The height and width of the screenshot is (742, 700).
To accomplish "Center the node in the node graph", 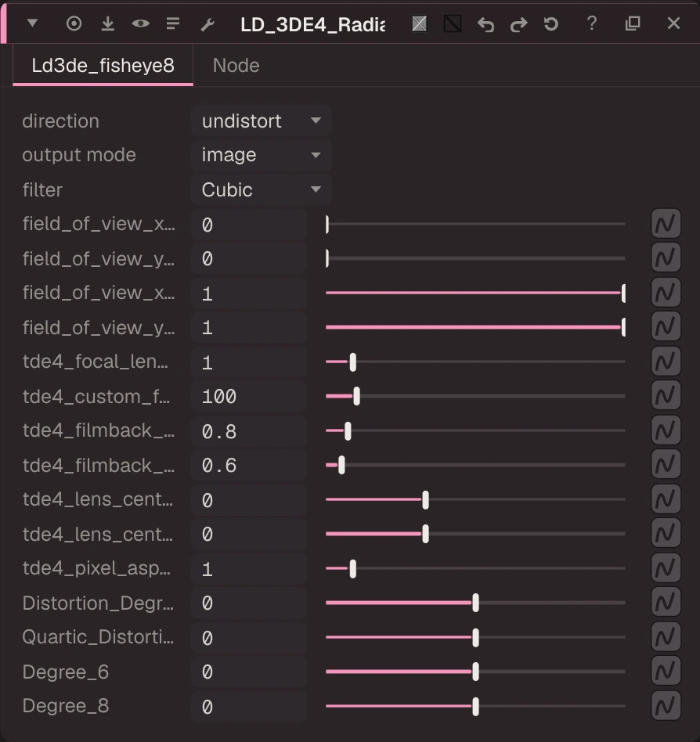I will point(74,23).
